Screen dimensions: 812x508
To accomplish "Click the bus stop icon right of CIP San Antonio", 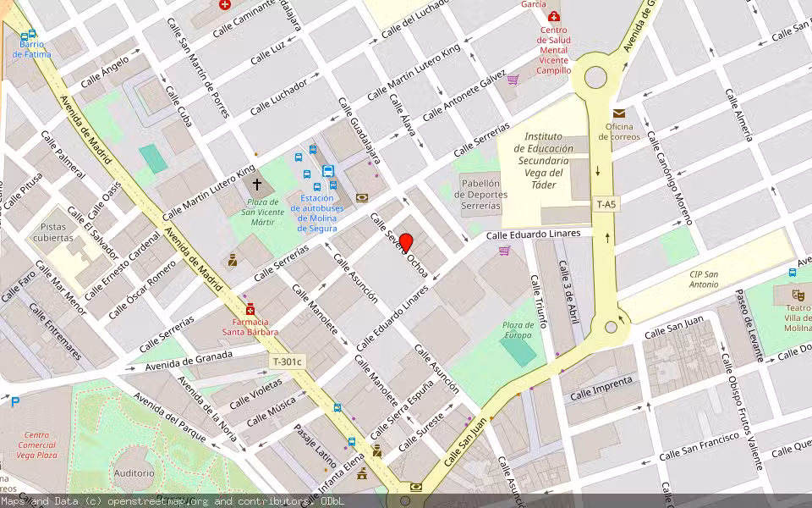I will (793, 273).
